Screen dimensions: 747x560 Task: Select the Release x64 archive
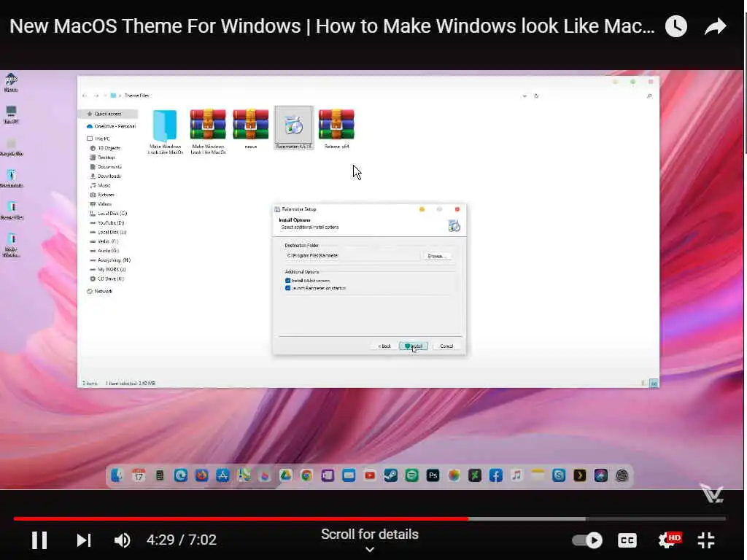coord(336,128)
